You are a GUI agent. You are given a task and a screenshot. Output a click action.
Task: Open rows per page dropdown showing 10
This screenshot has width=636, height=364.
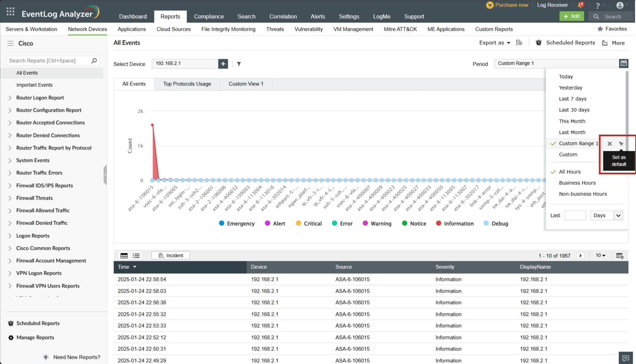point(600,256)
